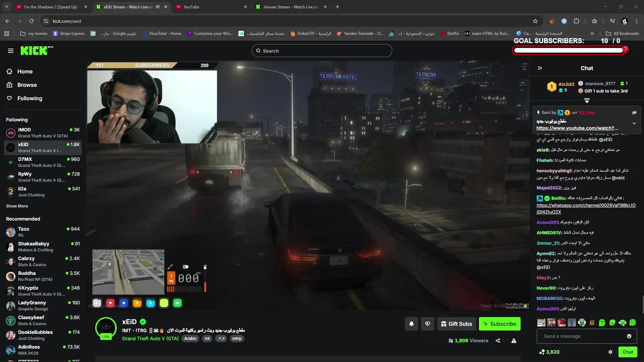This screenshot has width=644, height=362.
Task: Click the KICK logo
Action: pyautogui.click(x=36, y=50)
